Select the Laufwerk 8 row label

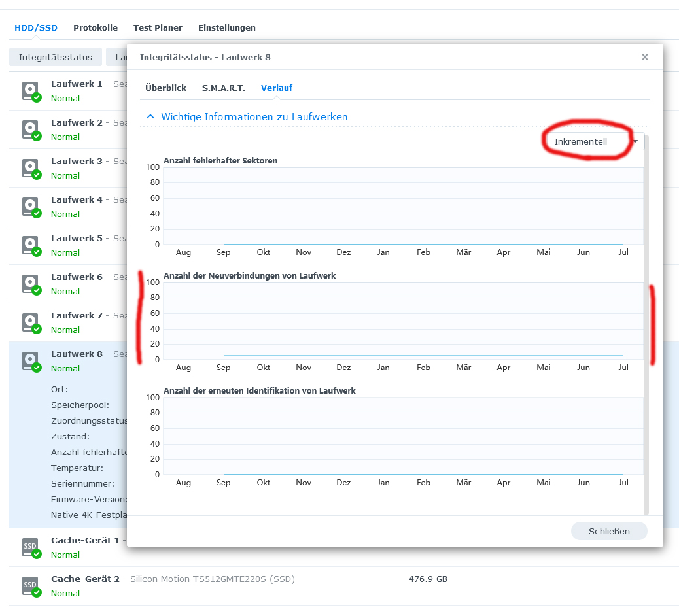pos(77,354)
